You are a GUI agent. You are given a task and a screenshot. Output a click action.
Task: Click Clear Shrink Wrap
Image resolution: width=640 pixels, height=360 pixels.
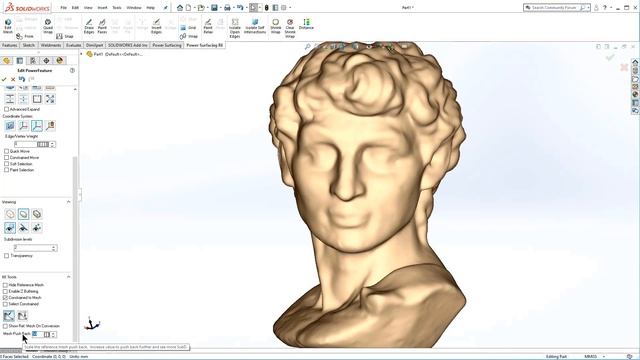[290, 28]
